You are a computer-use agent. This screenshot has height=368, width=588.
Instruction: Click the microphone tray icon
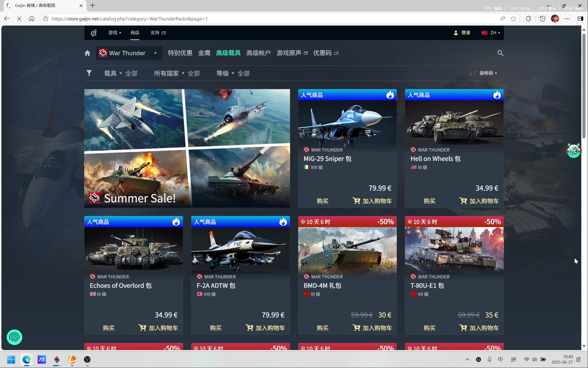click(x=489, y=359)
